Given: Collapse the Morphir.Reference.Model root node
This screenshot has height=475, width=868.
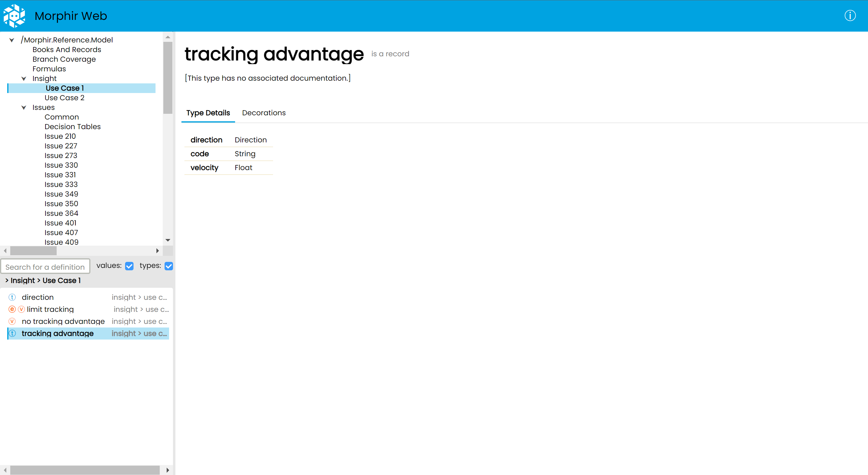Looking at the screenshot, I should [11, 40].
